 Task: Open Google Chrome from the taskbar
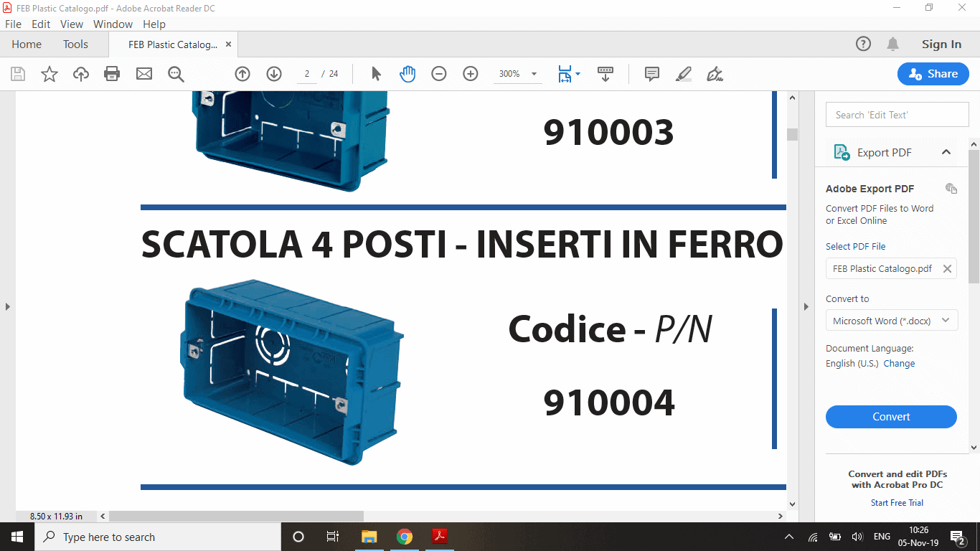[405, 537]
